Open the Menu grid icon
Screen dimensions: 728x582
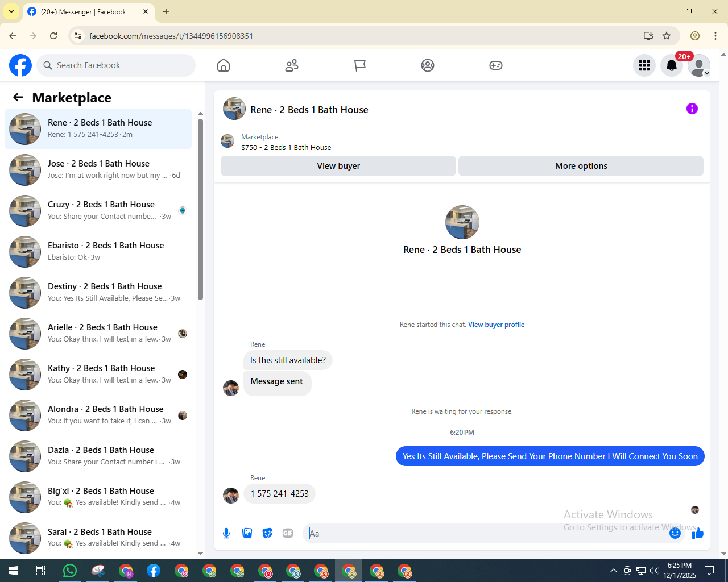point(644,65)
